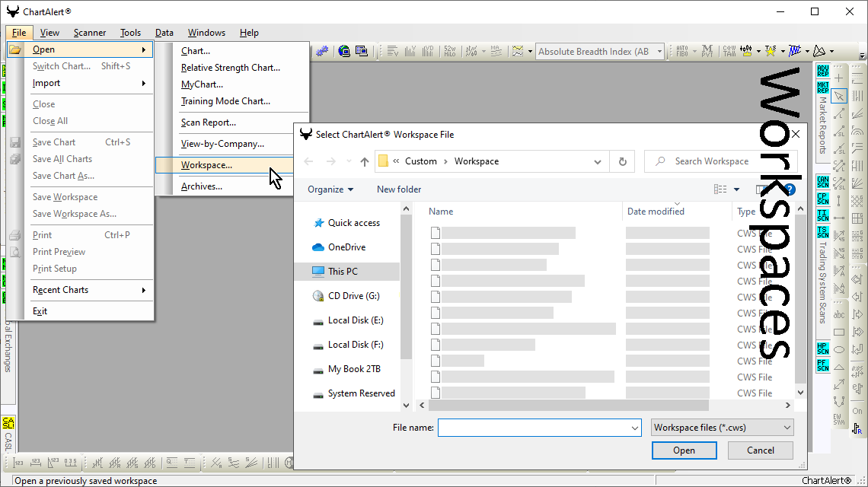Open the View menu
The width and height of the screenshot is (868, 487).
49,33
